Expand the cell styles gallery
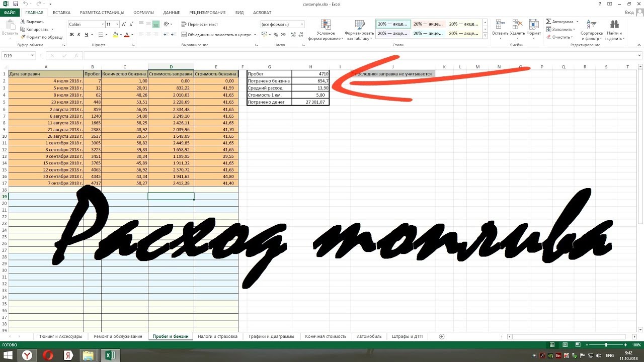 click(486, 35)
